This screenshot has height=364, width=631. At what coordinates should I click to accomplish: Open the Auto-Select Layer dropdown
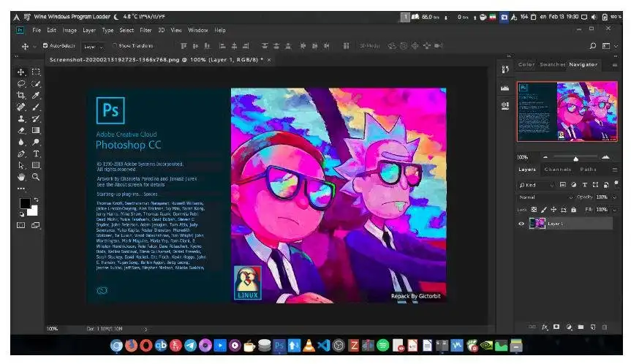point(94,45)
